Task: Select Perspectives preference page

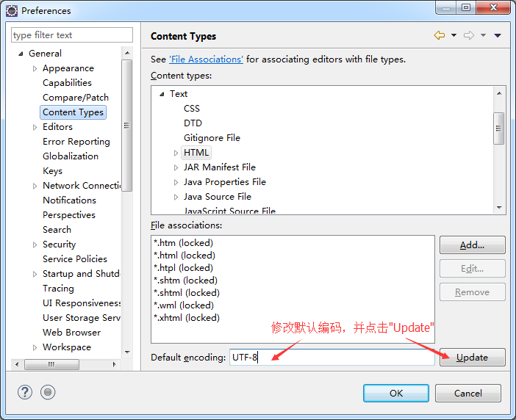Action: click(69, 215)
